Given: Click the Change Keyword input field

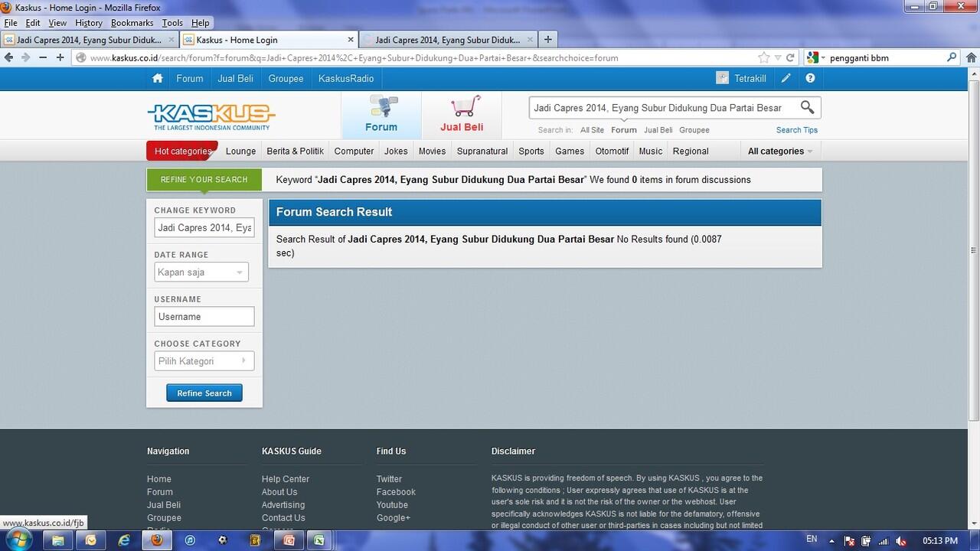Looking at the screenshot, I should (204, 227).
